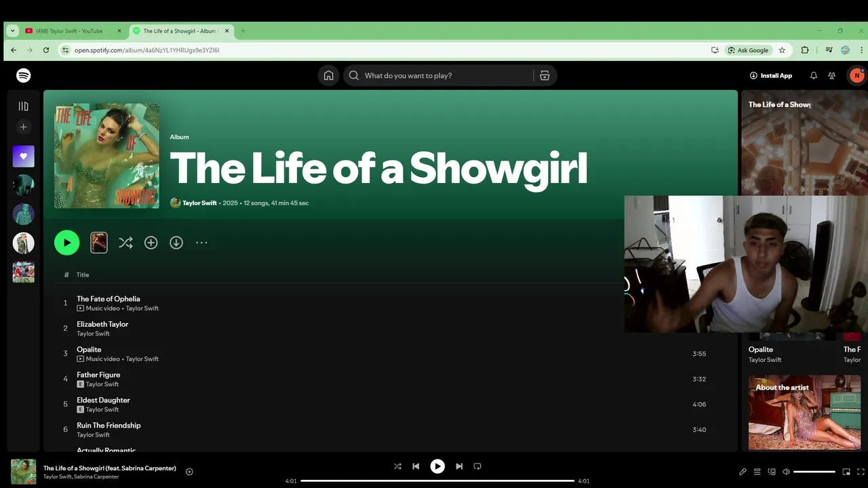The height and width of the screenshot is (488, 868).
Task: Enter full screen player
Action: click(x=861, y=472)
